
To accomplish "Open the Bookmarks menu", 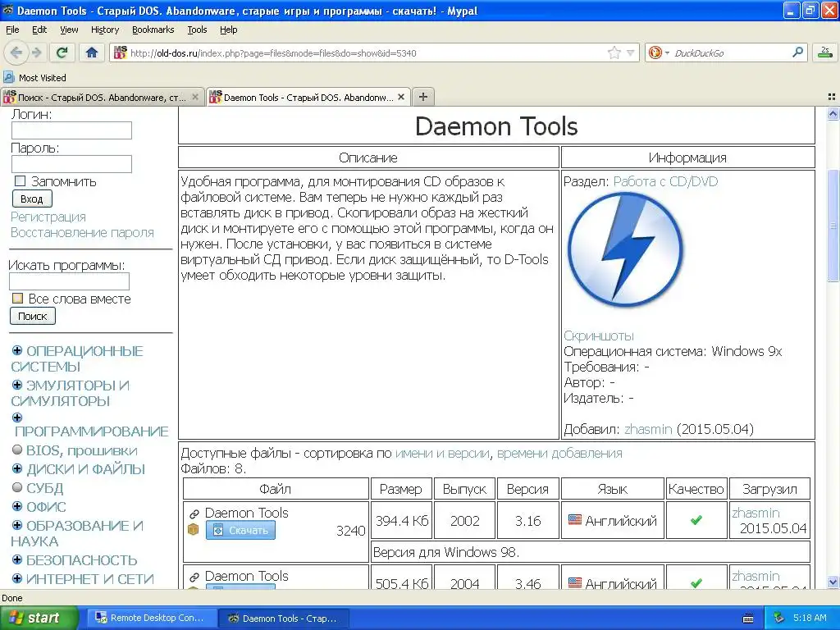I will (153, 30).
